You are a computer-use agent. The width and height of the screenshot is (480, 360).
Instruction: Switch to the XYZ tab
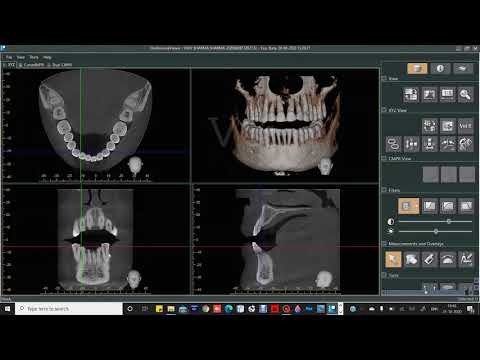pyautogui.click(x=10, y=65)
